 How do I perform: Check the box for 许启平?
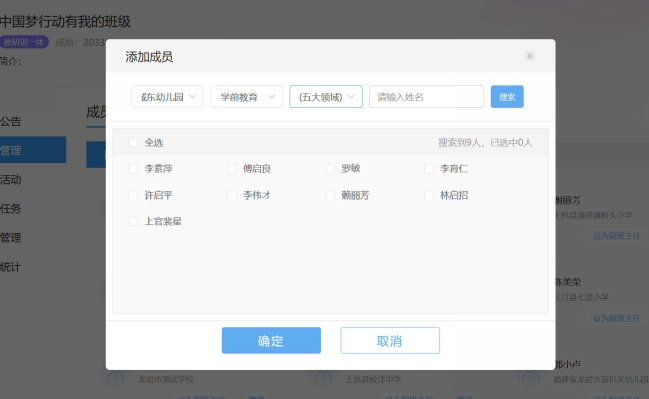[x=133, y=195]
